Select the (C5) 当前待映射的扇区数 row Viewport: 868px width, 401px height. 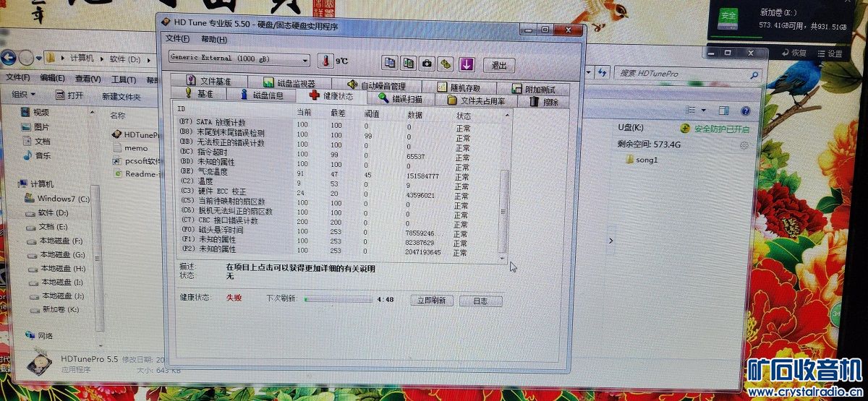click(x=324, y=203)
